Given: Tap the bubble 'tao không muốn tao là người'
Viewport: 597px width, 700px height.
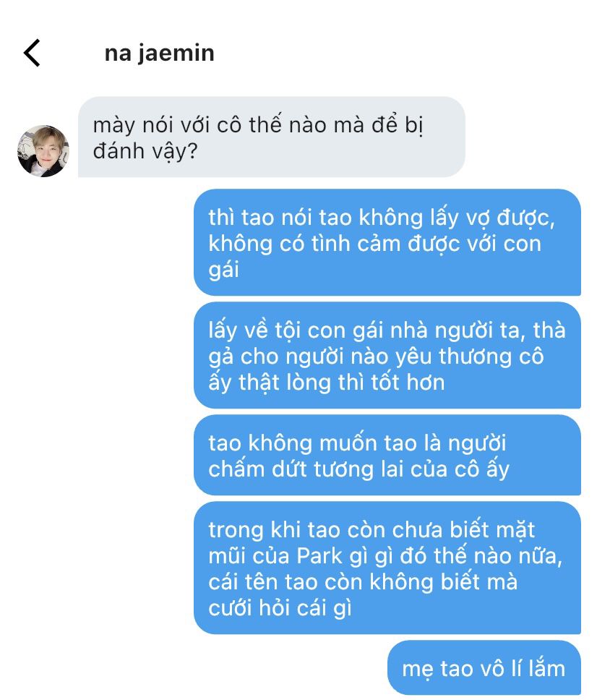Looking at the screenshot, I should (387, 456).
